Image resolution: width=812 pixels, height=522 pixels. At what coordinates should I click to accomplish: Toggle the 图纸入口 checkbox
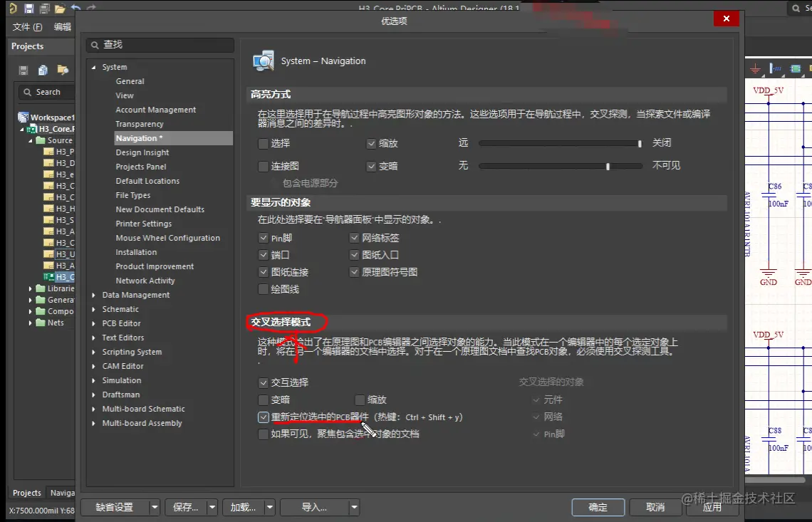click(354, 256)
